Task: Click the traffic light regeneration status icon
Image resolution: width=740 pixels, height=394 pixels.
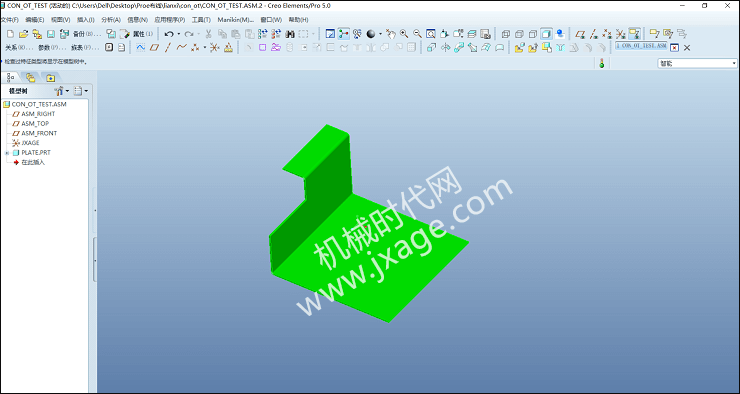Action: [601, 63]
